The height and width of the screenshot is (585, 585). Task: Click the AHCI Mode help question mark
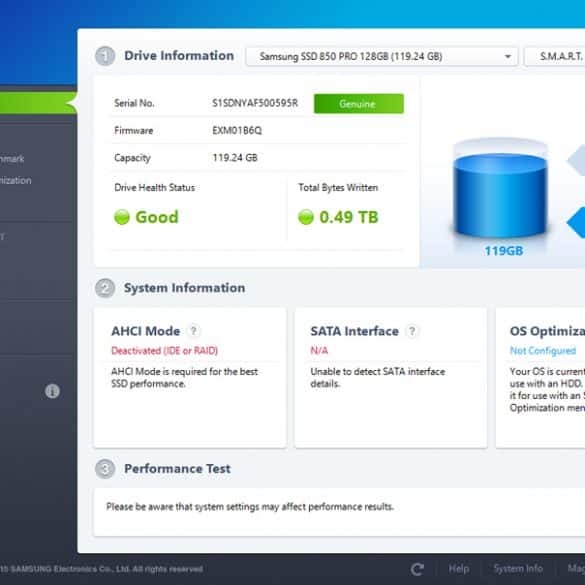coord(194,331)
